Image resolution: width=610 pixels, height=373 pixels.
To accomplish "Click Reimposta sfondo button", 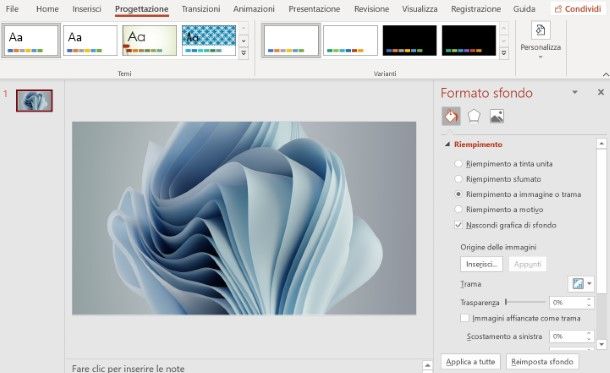I will (542, 362).
